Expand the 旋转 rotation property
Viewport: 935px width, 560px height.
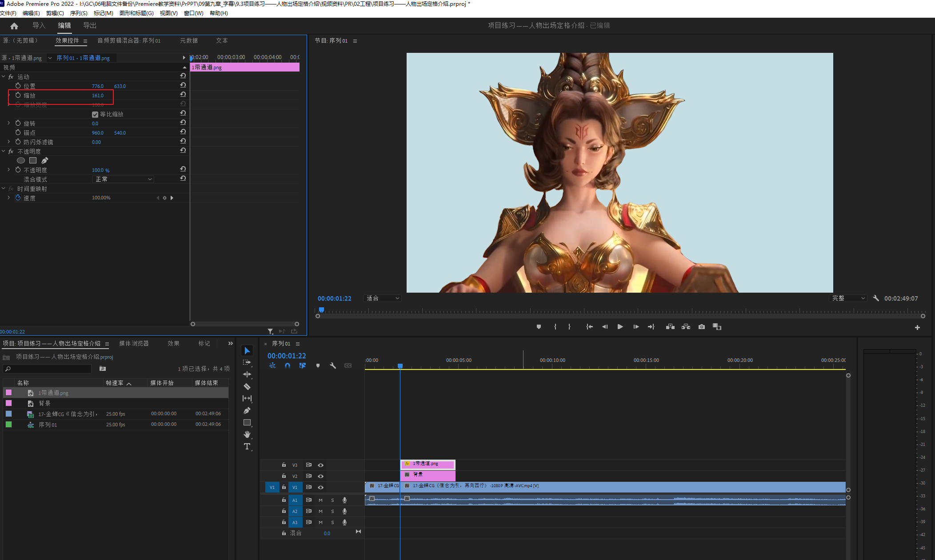pos(8,123)
